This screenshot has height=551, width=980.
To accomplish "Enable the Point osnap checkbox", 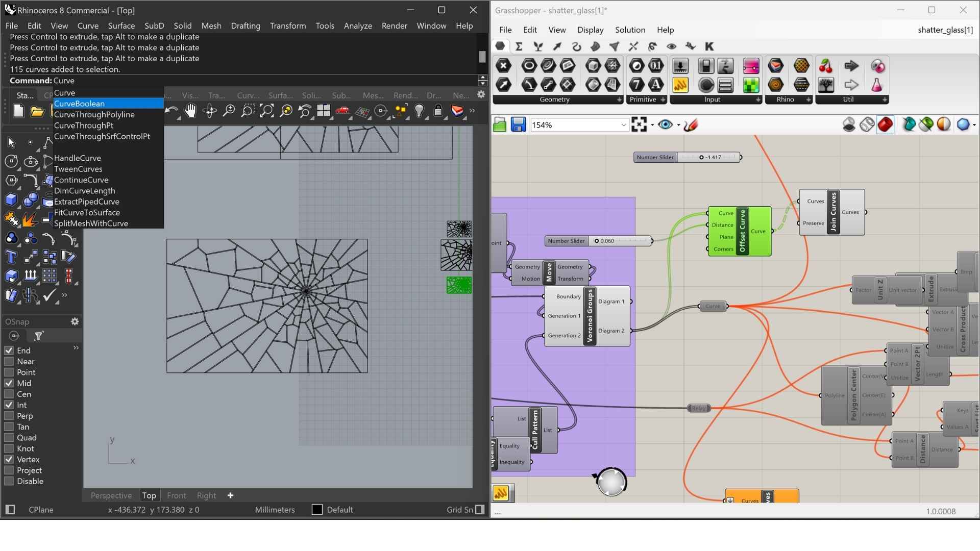I will [9, 372].
